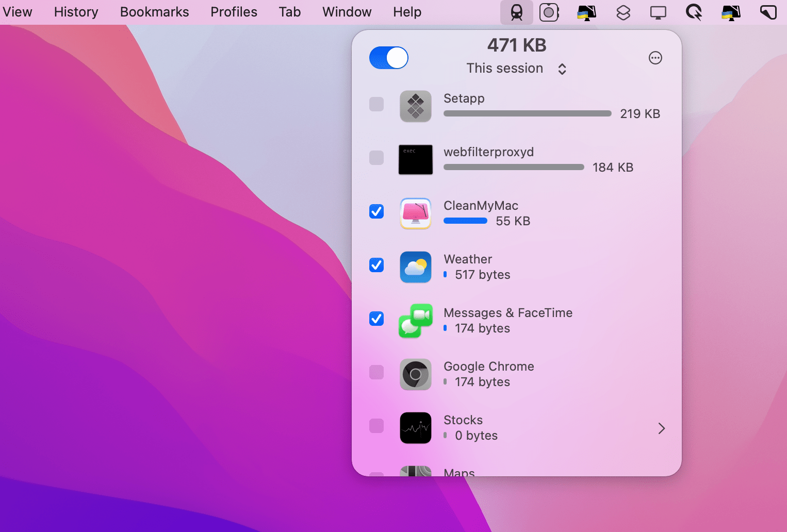Enable internet access for Google Chrome
This screenshot has width=787, height=532.
[376, 373]
